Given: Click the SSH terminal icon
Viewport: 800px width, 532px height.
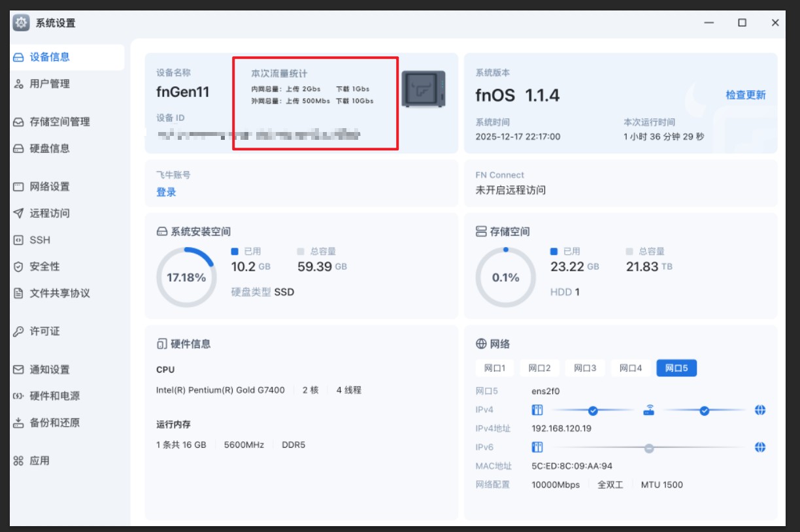Looking at the screenshot, I should click(x=18, y=241).
